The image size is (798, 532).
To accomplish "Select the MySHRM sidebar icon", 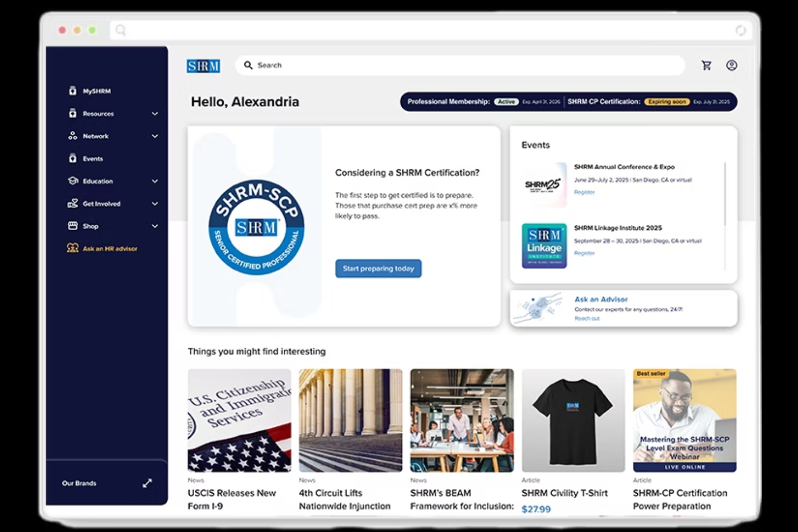I will [x=72, y=91].
